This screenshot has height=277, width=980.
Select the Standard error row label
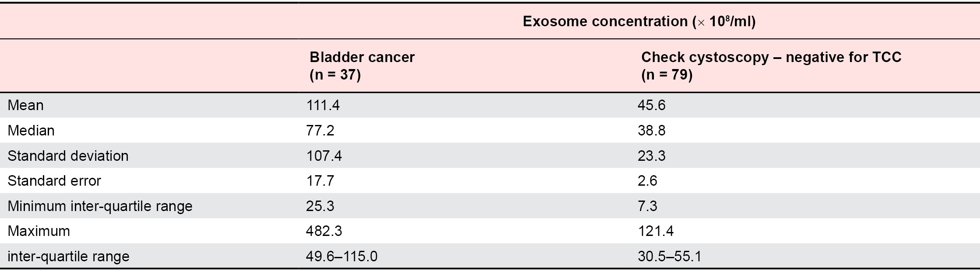click(x=54, y=181)
